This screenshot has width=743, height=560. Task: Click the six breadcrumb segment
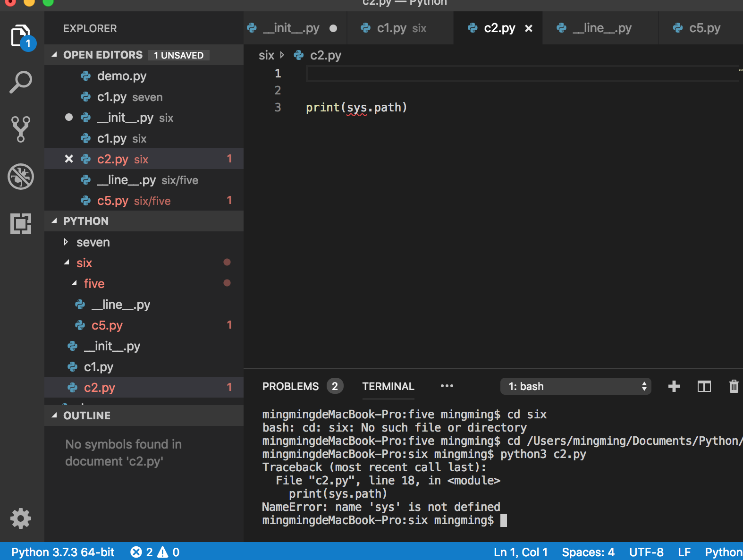click(266, 55)
